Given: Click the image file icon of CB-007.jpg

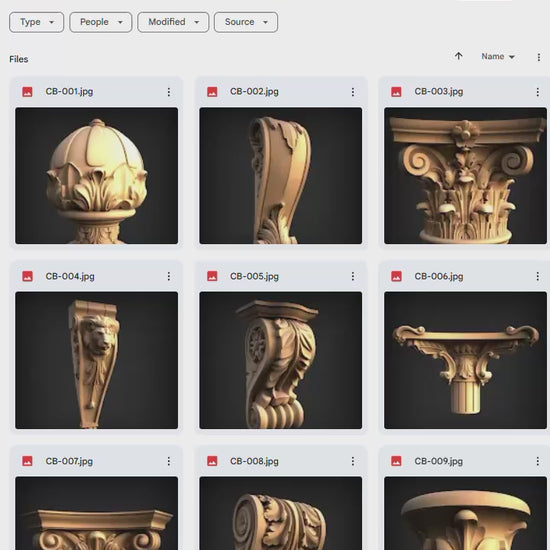Looking at the screenshot, I should [x=27, y=461].
